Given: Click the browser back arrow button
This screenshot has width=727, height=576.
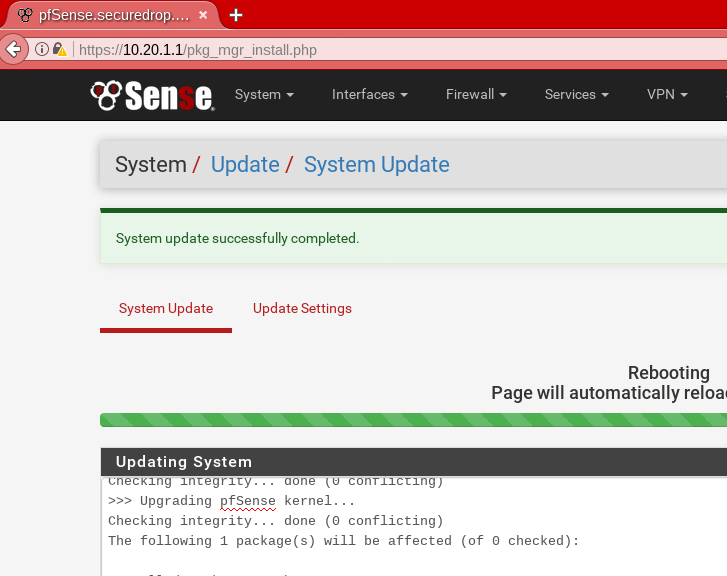Looking at the screenshot, I should pyautogui.click(x=13, y=49).
